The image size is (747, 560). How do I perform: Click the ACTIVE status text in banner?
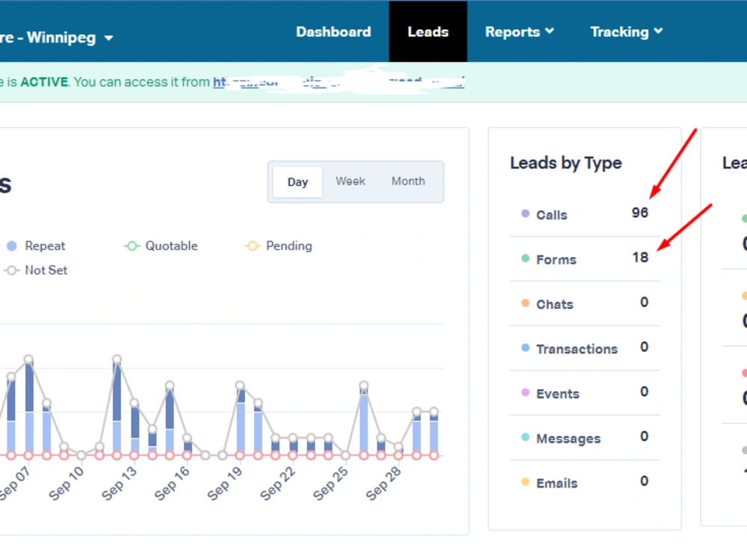click(44, 82)
